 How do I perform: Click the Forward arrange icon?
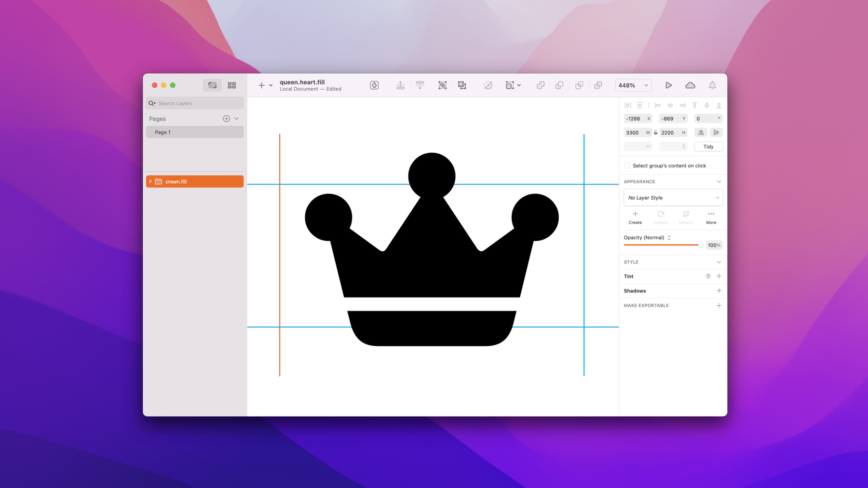coord(400,85)
